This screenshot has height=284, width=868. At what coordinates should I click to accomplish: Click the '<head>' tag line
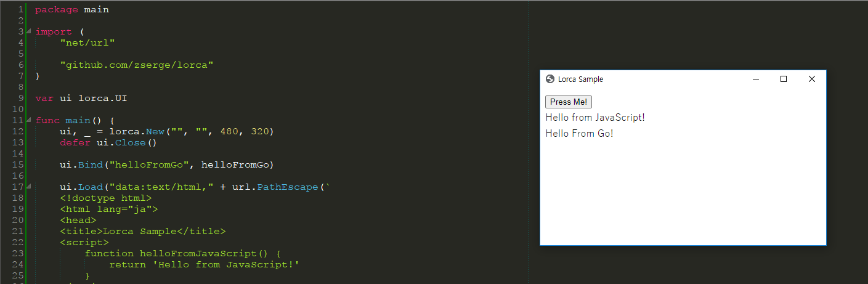coord(78,220)
